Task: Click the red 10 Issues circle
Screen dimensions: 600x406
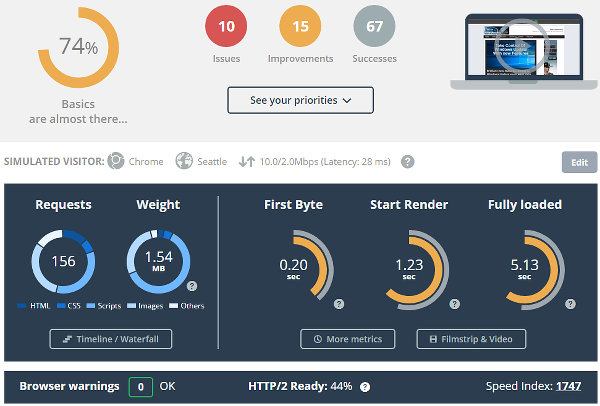Action: point(226,26)
